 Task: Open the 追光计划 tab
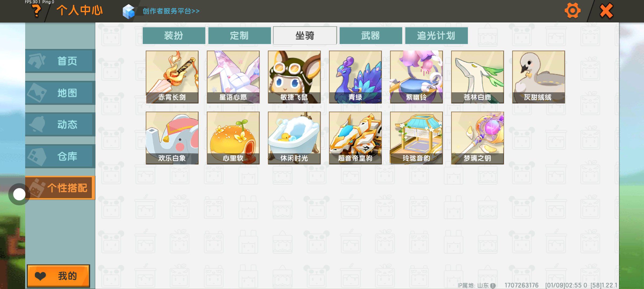(436, 35)
